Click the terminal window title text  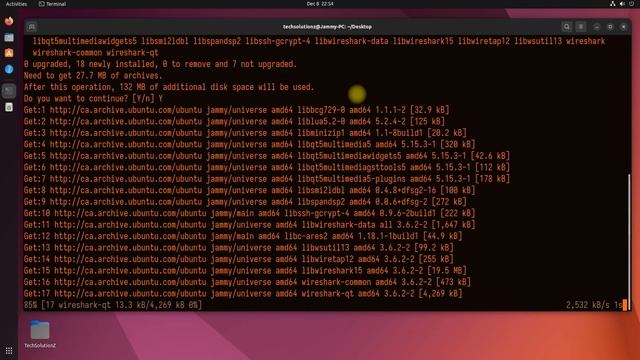pyautogui.click(x=327, y=27)
